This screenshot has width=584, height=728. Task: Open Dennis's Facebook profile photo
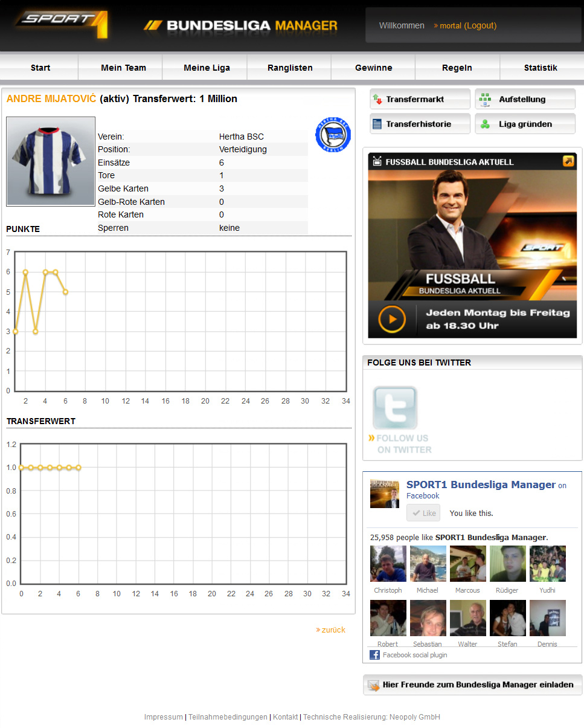(x=548, y=618)
